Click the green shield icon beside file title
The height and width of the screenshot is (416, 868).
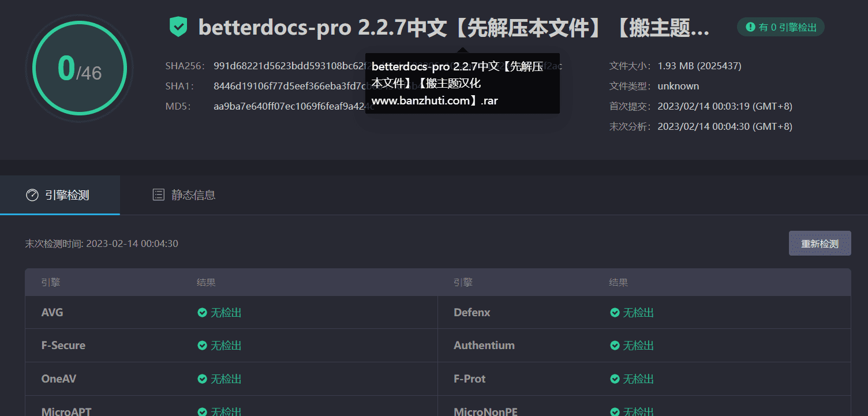(x=178, y=27)
